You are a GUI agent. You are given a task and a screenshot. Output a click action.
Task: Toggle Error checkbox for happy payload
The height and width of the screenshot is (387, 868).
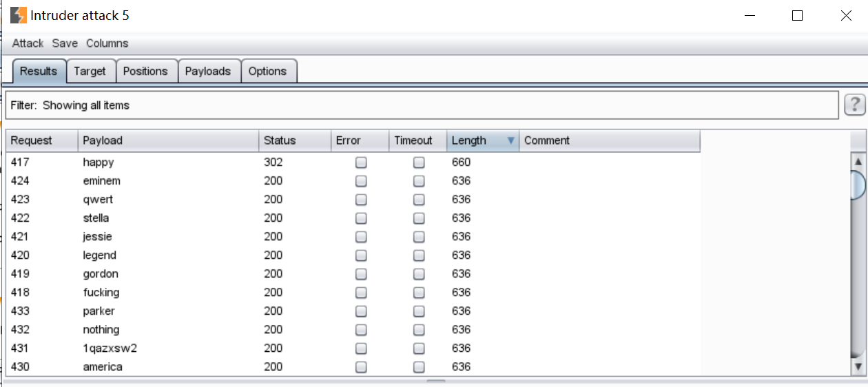point(361,163)
